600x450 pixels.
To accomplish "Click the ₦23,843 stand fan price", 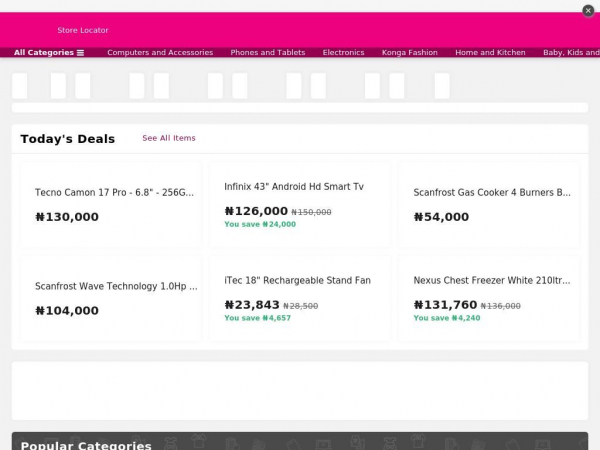I will click(x=252, y=305).
